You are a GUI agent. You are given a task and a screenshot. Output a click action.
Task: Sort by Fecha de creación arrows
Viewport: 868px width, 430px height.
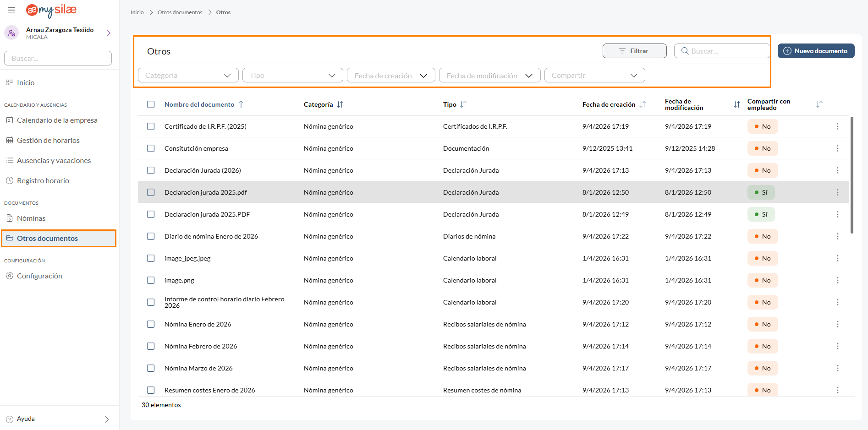pyautogui.click(x=643, y=104)
